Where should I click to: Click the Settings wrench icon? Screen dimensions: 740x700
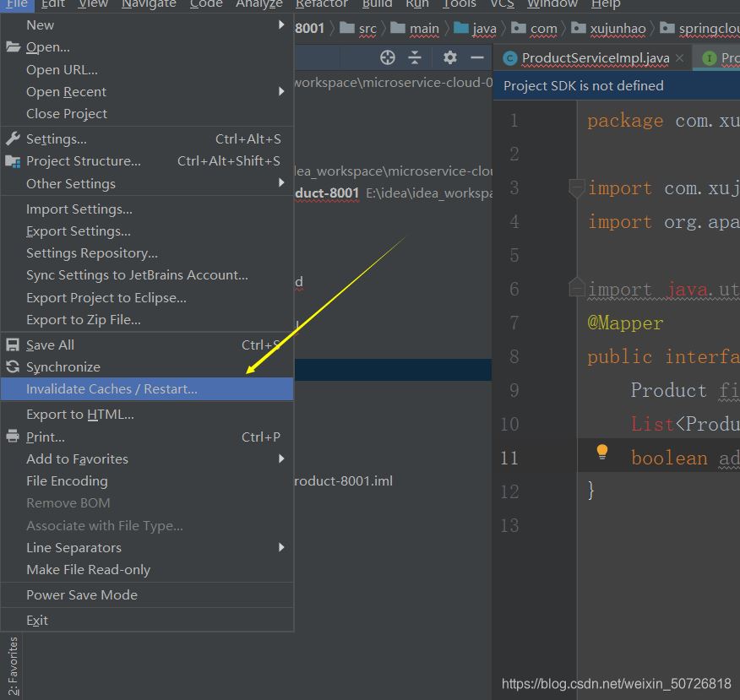click(14, 138)
